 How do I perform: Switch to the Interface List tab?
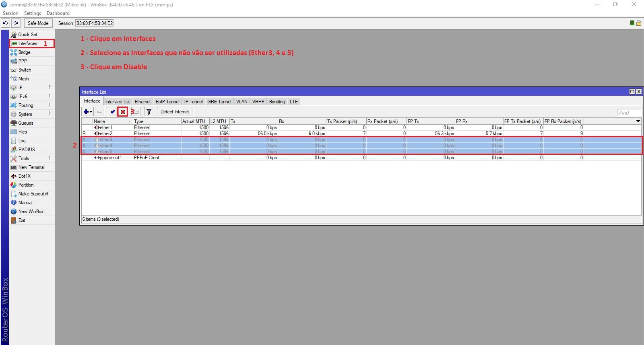(118, 102)
